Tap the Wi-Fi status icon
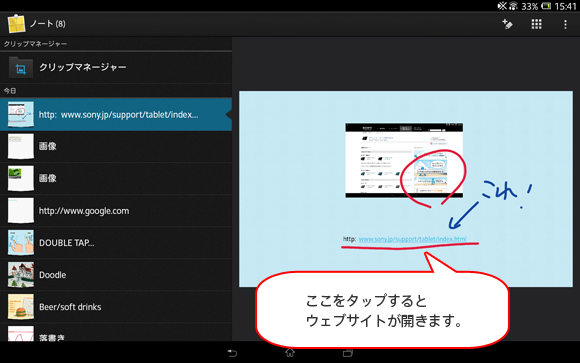This screenshot has height=363, width=580. 513,6
